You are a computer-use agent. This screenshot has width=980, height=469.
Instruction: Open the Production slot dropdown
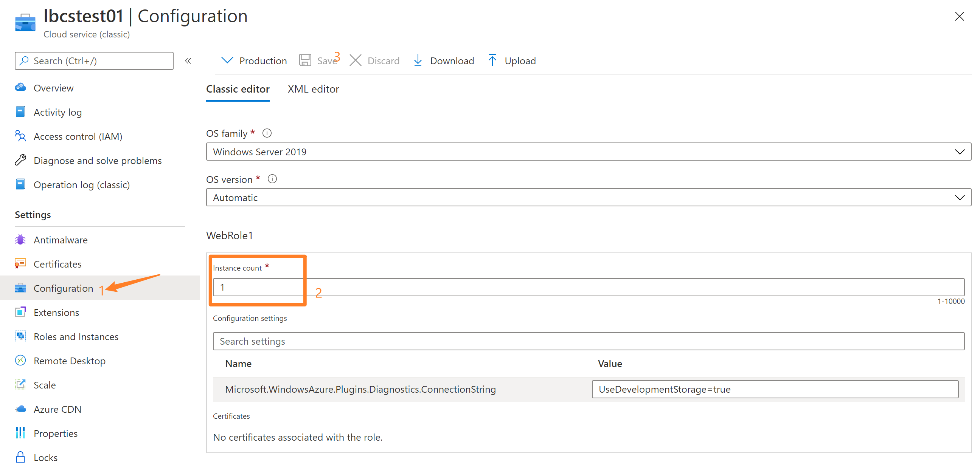254,61
